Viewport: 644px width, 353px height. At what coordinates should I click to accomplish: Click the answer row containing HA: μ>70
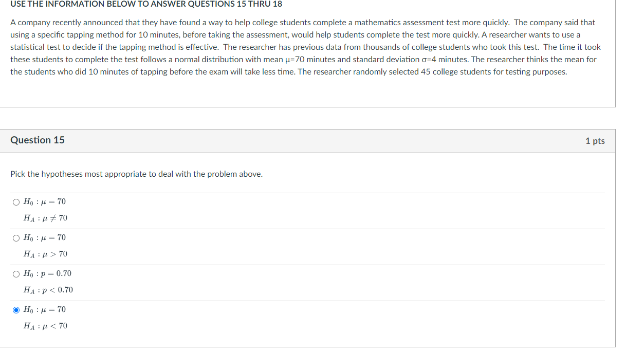click(45, 253)
